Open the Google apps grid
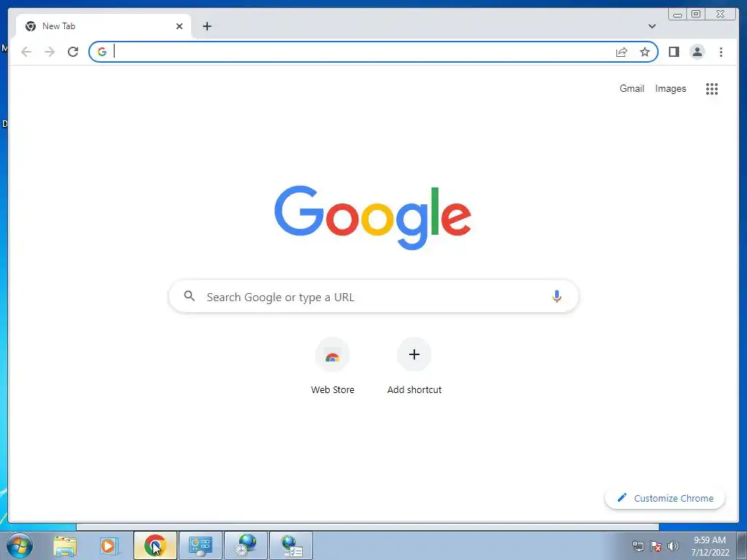The height and width of the screenshot is (560, 747). click(x=712, y=88)
